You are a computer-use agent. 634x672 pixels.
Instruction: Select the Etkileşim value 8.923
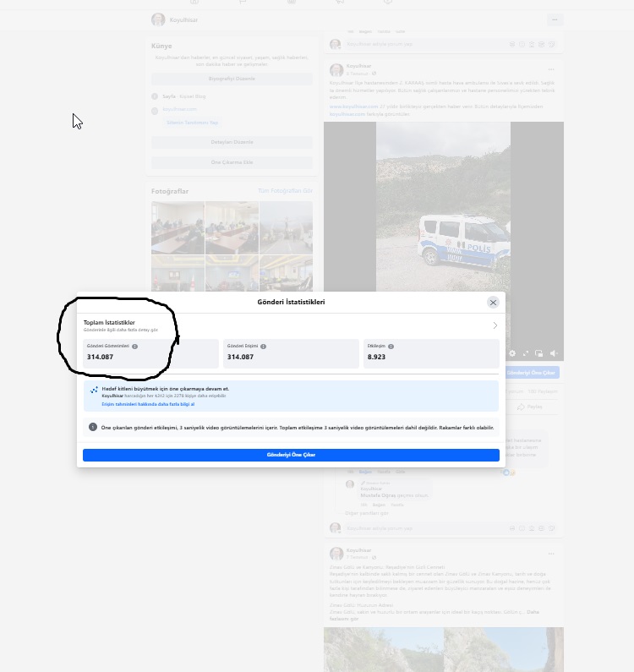[376, 357]
